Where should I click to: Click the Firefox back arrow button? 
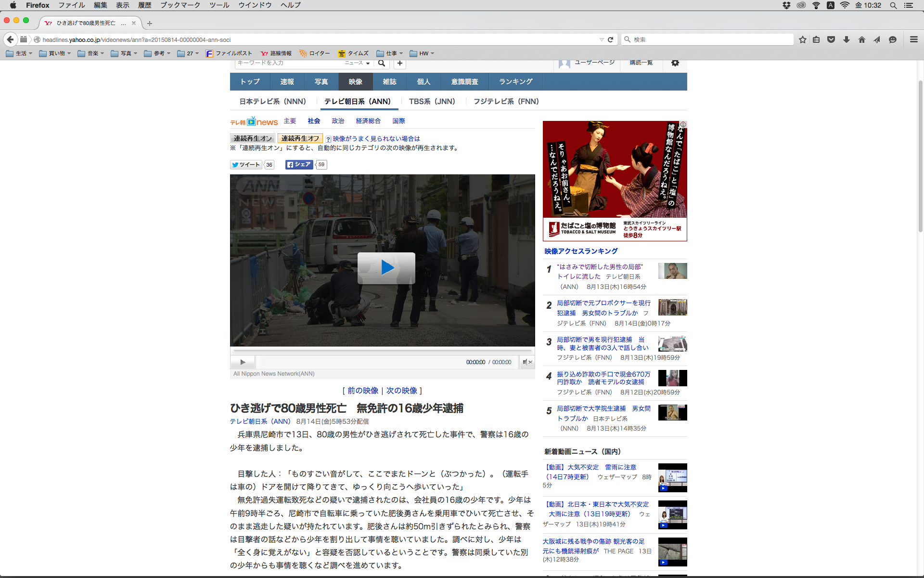(11, 39)
